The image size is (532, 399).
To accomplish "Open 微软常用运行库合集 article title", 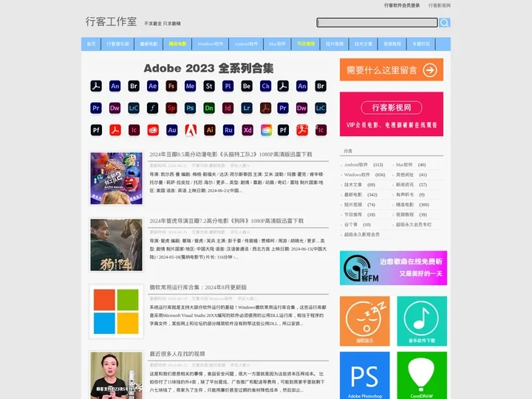I will point(198,287).
